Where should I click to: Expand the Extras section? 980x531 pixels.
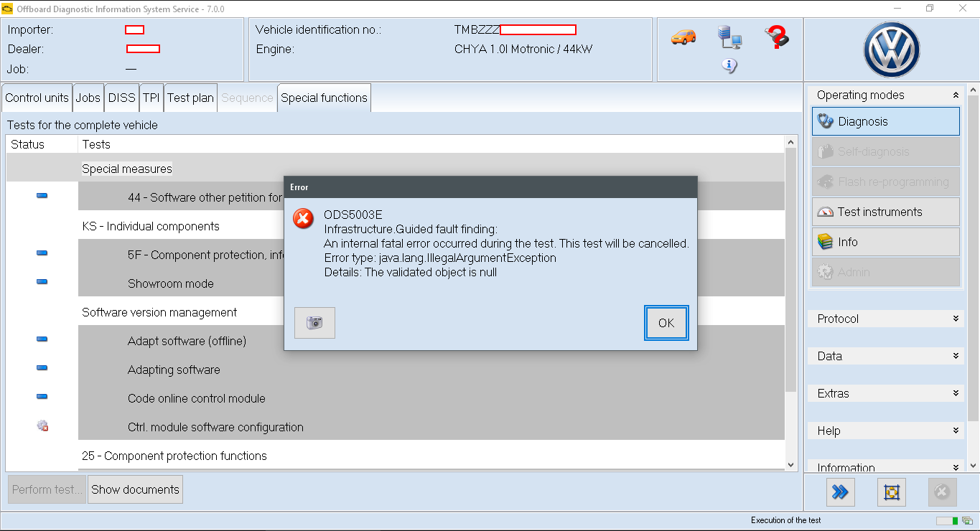[886, 393]
